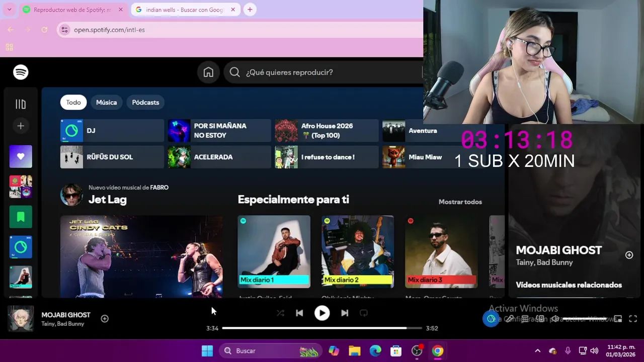Open the Spotify logo home link
Viewport: 644px width, 362px height.
[x=21, y=72]
